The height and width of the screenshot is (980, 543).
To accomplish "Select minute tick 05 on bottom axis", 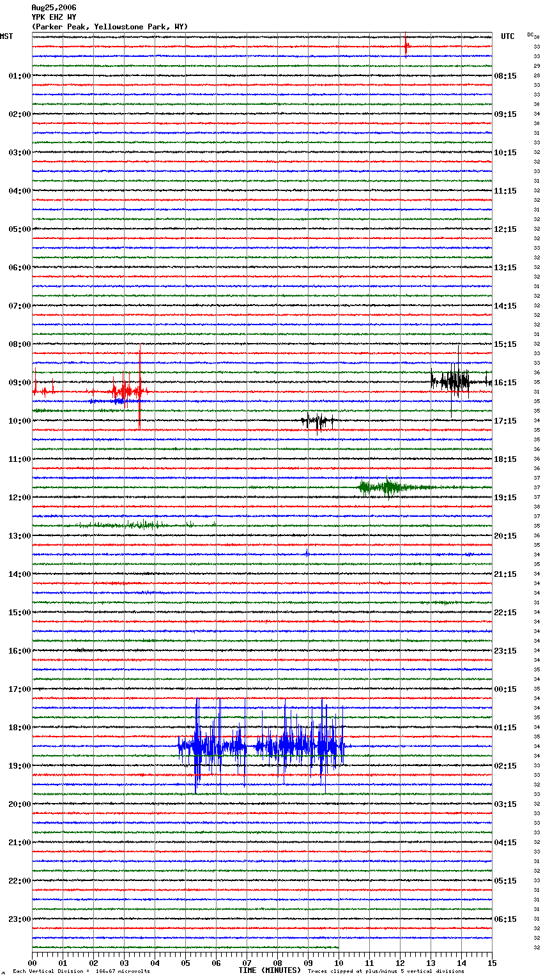I will tap(185, 963).
